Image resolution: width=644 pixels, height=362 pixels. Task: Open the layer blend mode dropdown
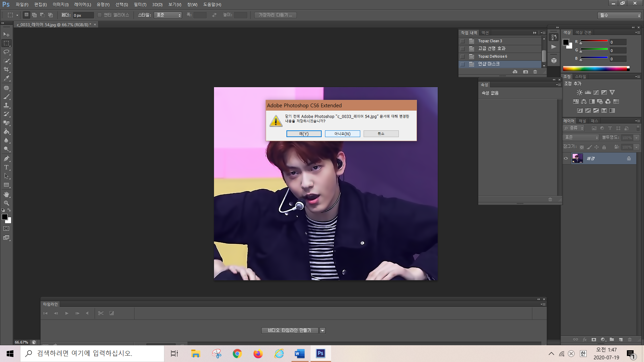pos(581,137)
